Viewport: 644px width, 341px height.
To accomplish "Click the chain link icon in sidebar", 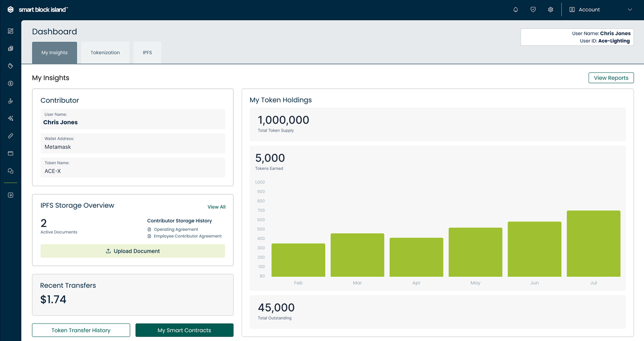I will pos(10,136).
